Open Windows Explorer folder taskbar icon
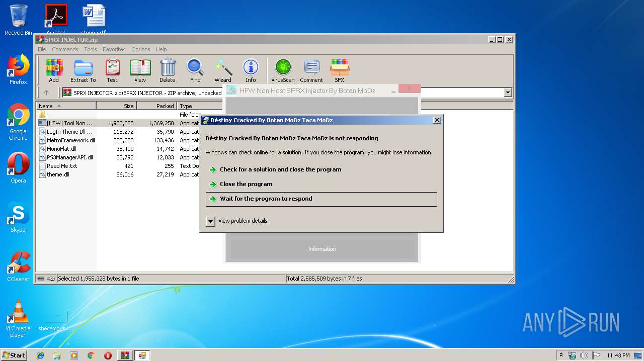 click(57, 355)
